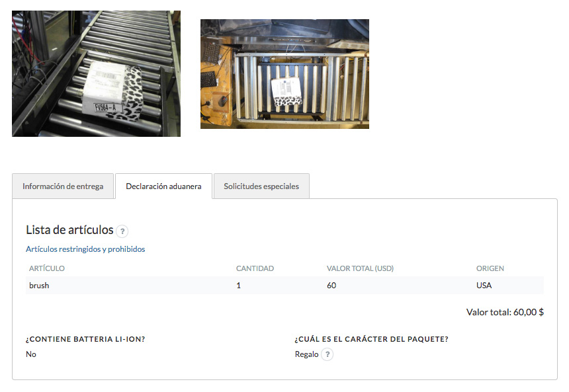Click the CANTIDAD column header
The image size is (569, 392).
(x=255, y=268)
